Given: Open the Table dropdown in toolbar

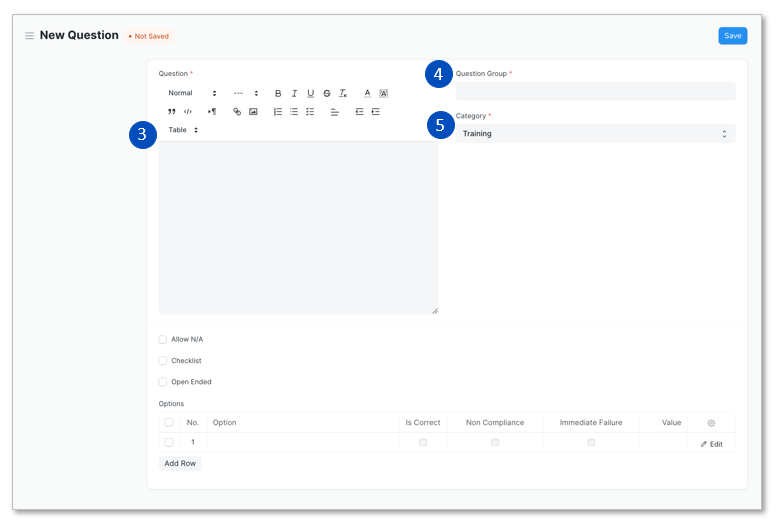Looking at the screenshot, I should click(183, 130).
